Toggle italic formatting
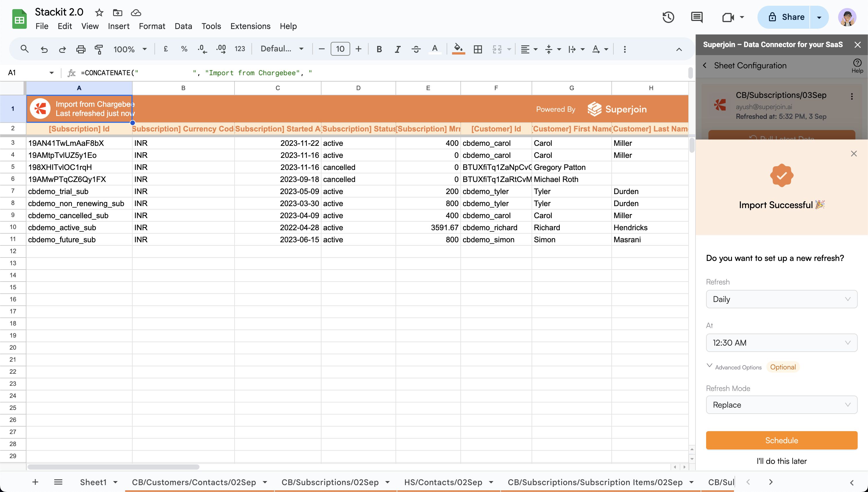This screenshot has width=868, height=492. tap(397, 49)
